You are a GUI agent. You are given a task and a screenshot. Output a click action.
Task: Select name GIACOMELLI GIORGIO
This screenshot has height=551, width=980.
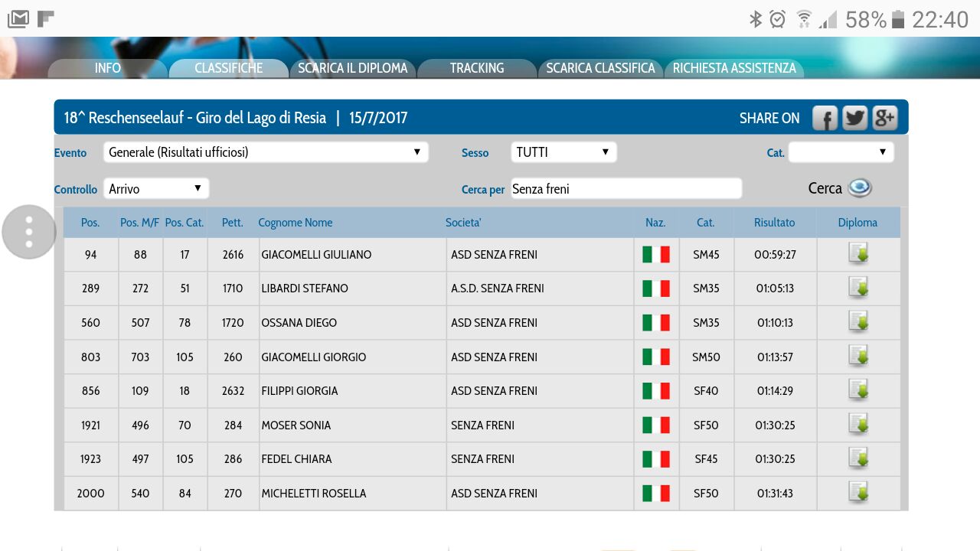[x=314, y=357]
